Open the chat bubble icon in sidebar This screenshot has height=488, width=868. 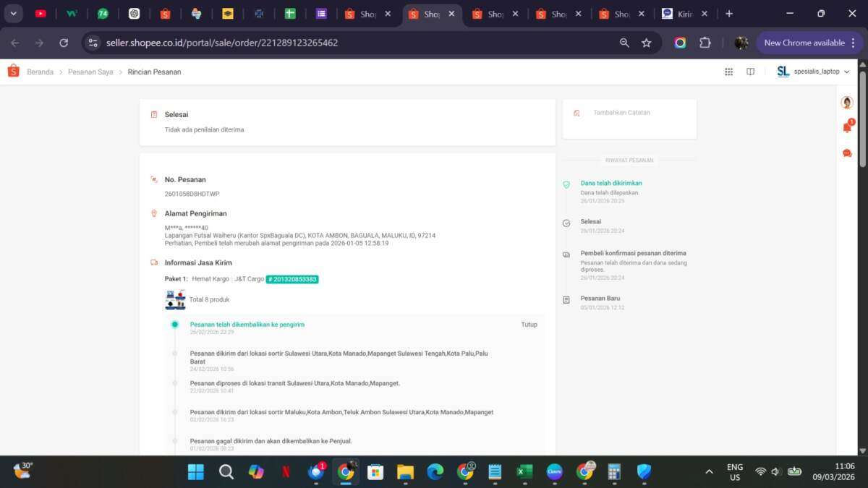[847, 153]
